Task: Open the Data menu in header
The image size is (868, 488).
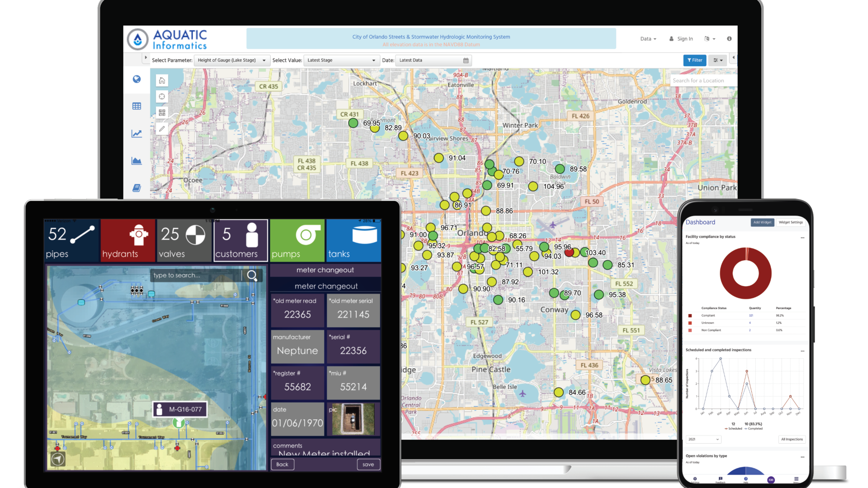Action: 648,39
